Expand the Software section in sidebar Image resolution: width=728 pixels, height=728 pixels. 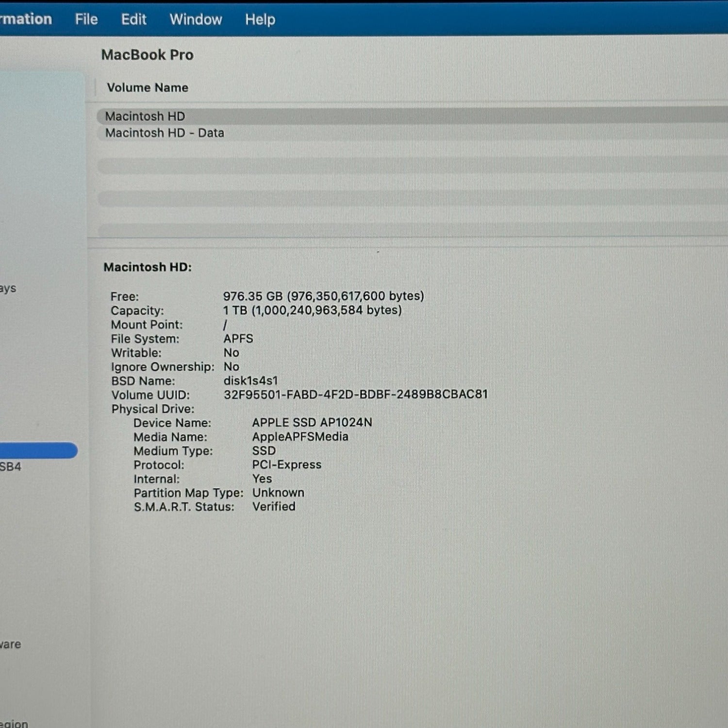coord(10,645)
